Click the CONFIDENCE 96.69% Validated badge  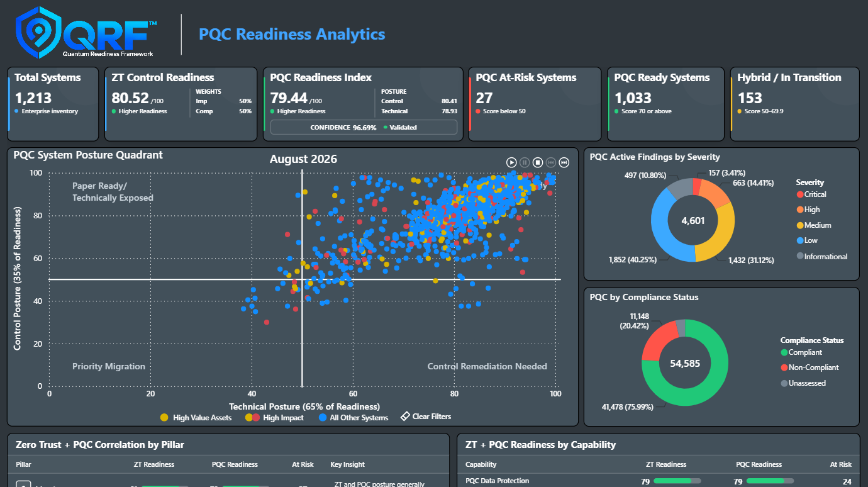[x=364, y=127]
